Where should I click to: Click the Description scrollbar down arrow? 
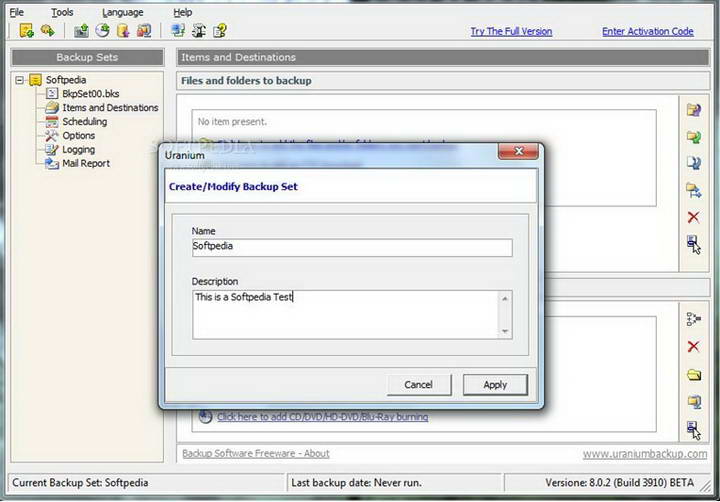505,331
